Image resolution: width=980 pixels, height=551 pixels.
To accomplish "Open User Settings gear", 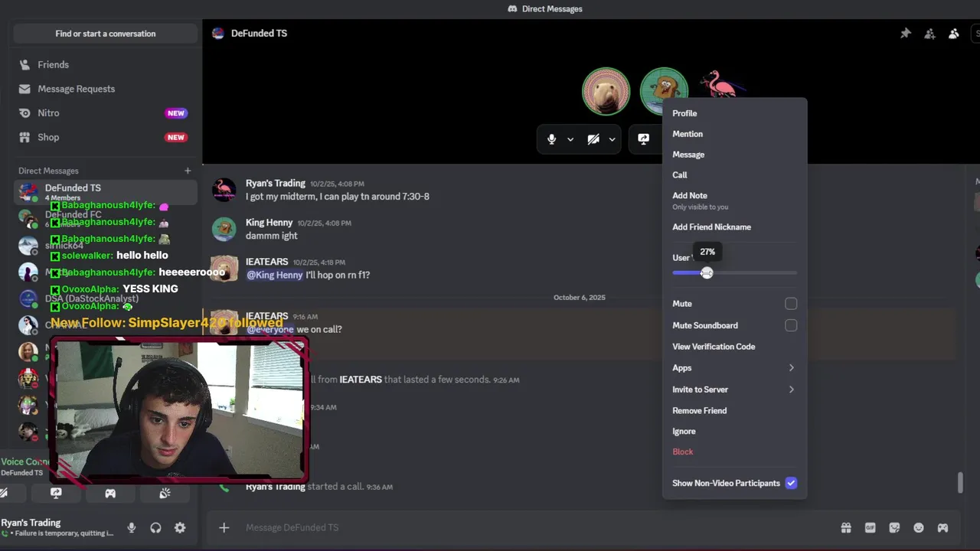I will click(x=180, y=527).
